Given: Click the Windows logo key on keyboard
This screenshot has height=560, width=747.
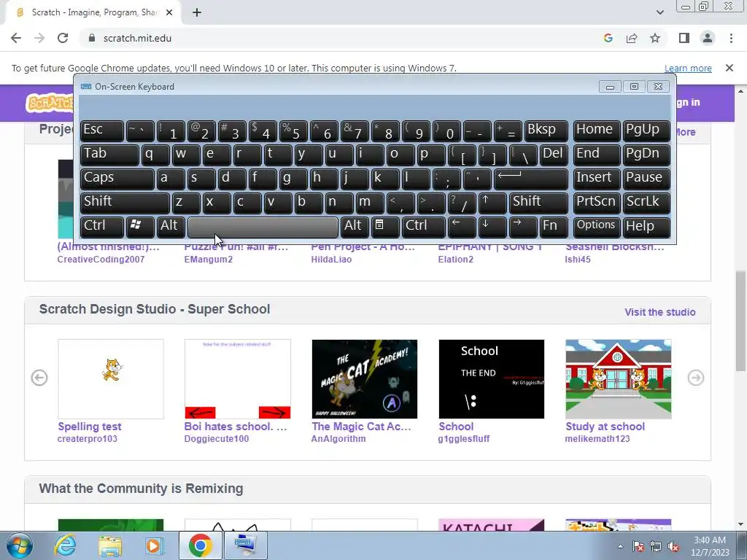Looking at the screenshot, I should [139, 226].
